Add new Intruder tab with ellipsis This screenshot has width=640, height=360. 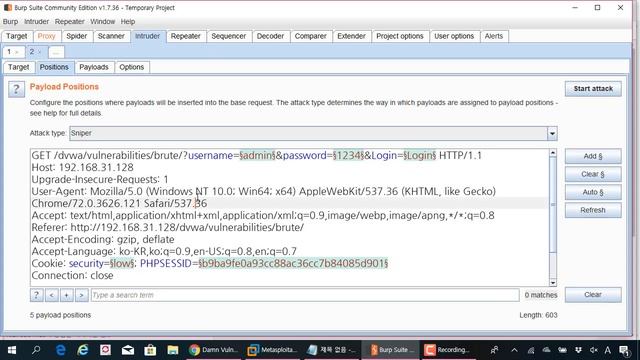[x=56, y=52]
